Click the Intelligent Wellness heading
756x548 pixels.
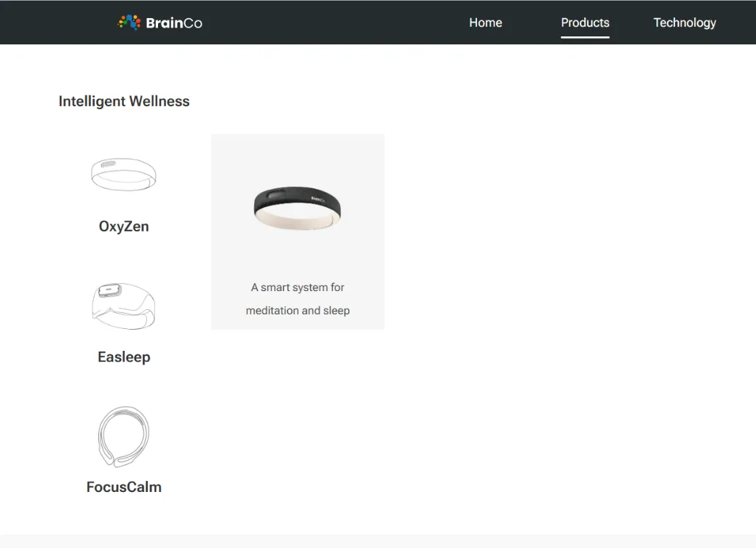[x=124, y=101]
